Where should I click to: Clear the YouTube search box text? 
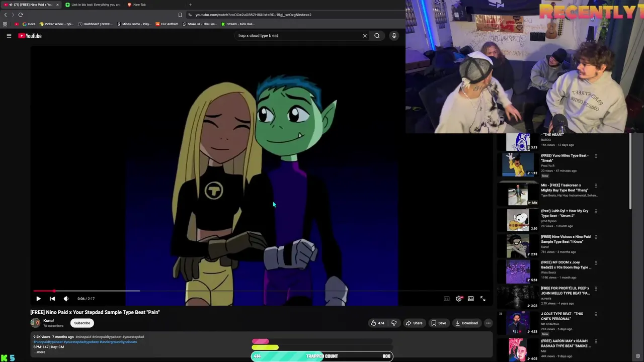coord(365,36)
